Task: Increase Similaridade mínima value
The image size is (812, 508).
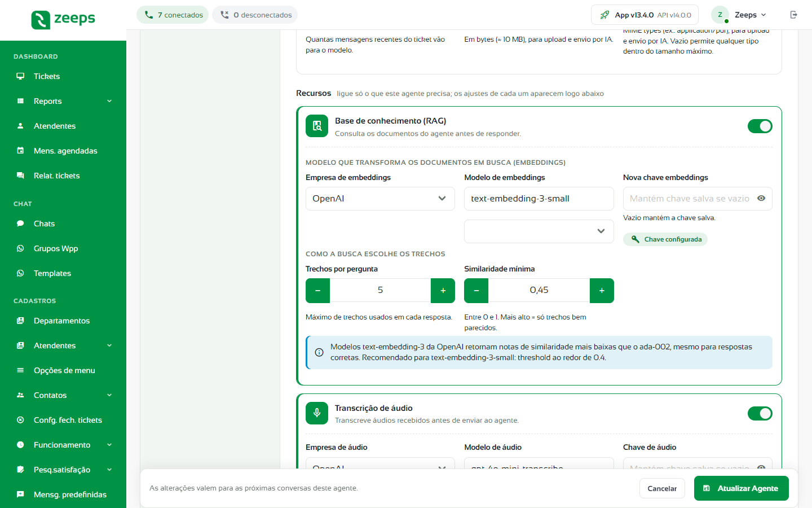Action: pyautogui.click(x=602, y=291)
